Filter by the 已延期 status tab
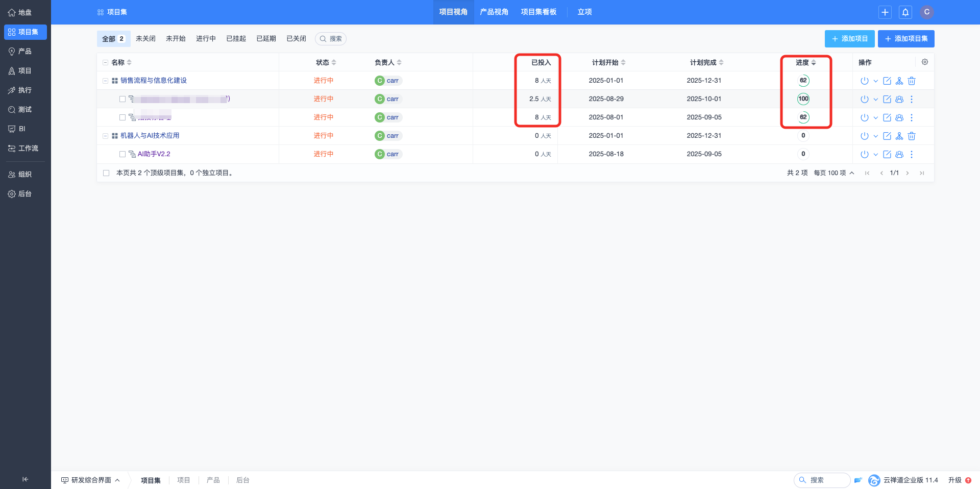Image resolution: width=980 pixels, height=489 pixels. [x=266, y=39]
